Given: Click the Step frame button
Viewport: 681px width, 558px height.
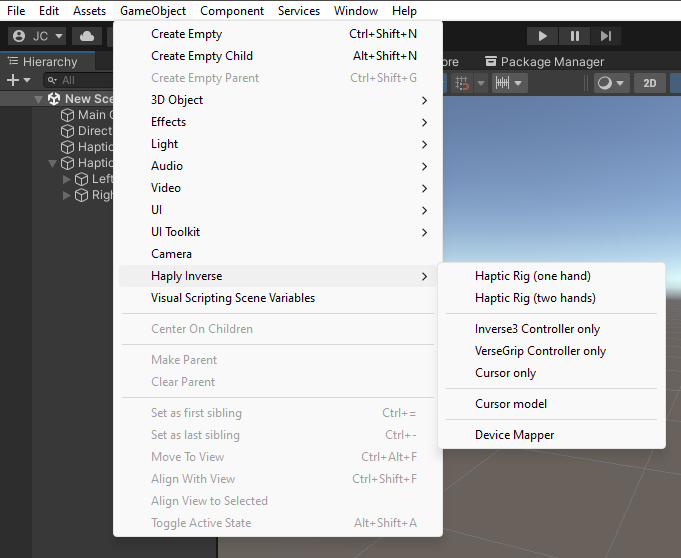Looking at the screenshot, I should click(606, 36).
